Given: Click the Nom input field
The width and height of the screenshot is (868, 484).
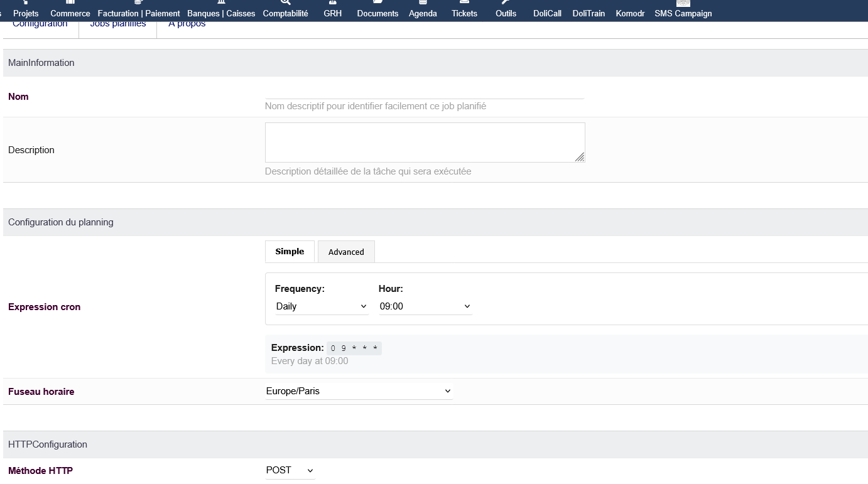Looking at the screenshot, I should [425, 92].
